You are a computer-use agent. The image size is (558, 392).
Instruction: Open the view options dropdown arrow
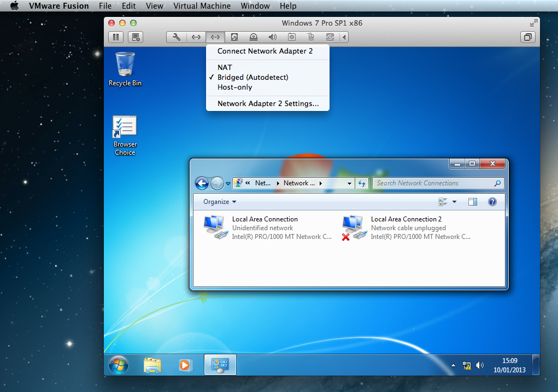(454, 202)
